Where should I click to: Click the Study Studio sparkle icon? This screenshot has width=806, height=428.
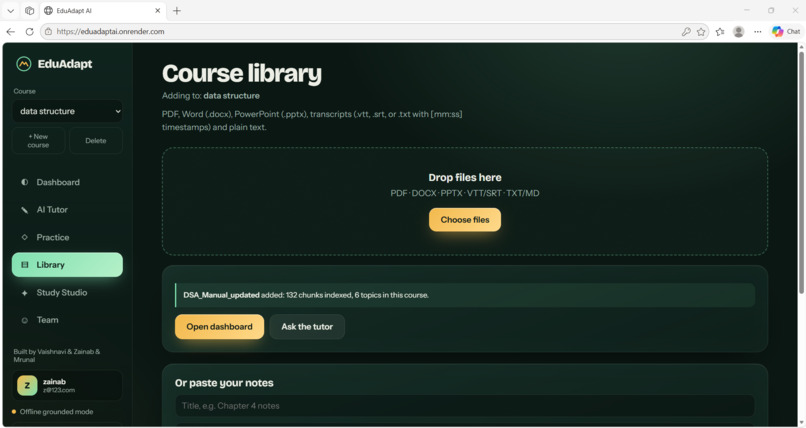tap(24, 293)
